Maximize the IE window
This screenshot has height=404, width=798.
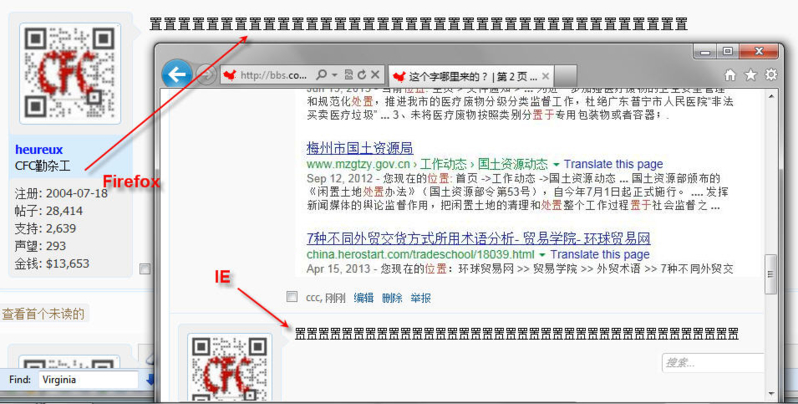[728, 51]
